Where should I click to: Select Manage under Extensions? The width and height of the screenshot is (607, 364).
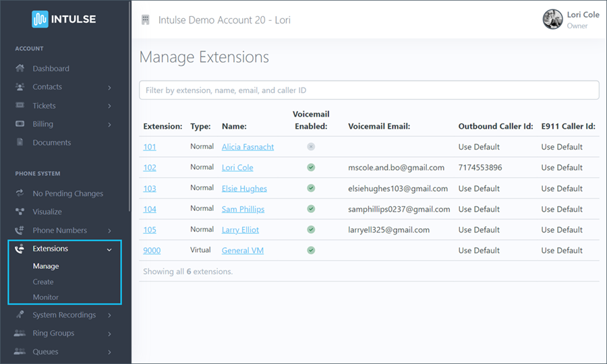pyautogui.click(x=46, y=266)
